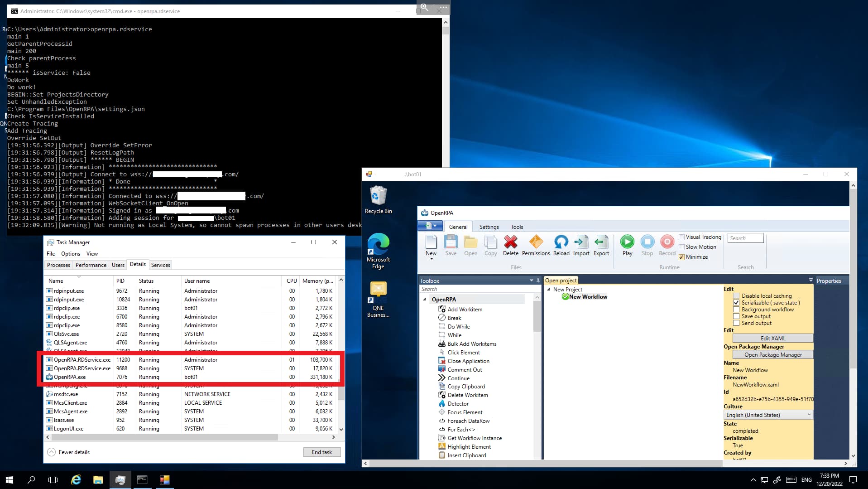Click the Edit XAML button
Screen dimensions: 868x489
772,339
